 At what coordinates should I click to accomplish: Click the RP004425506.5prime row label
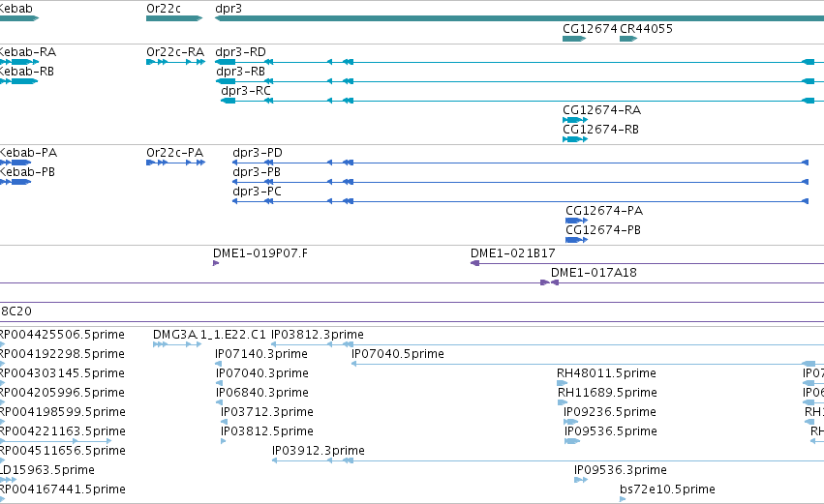click(x=62, y=335)
